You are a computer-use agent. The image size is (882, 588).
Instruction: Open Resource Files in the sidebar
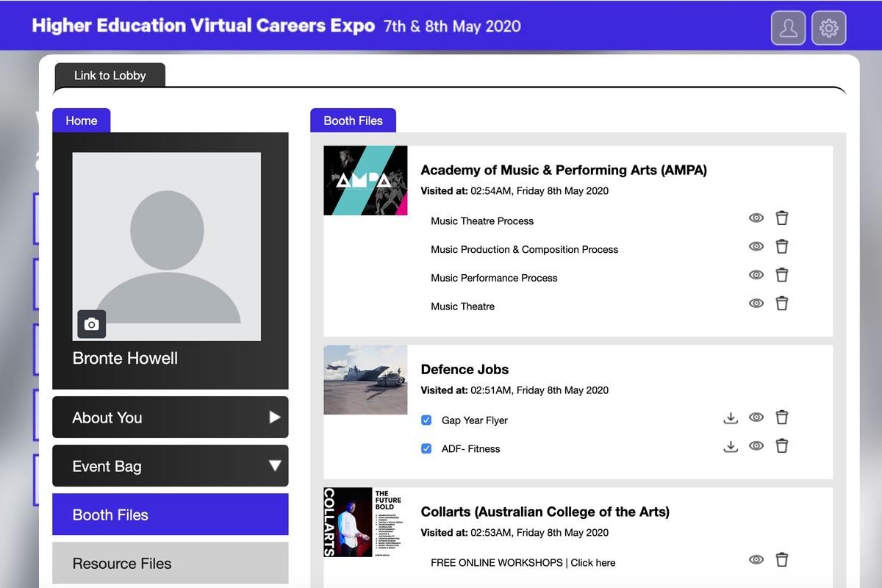click(x=171, y=563)
